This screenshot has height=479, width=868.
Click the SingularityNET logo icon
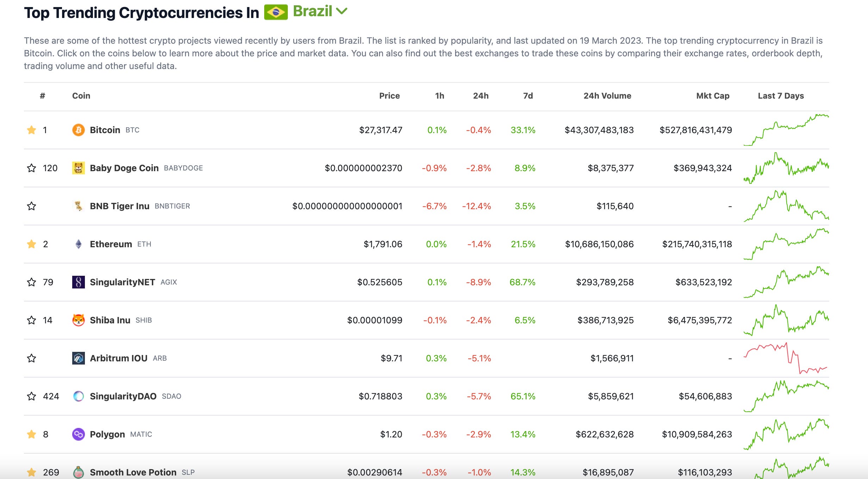pyautogui.click(x=78, y=282)
